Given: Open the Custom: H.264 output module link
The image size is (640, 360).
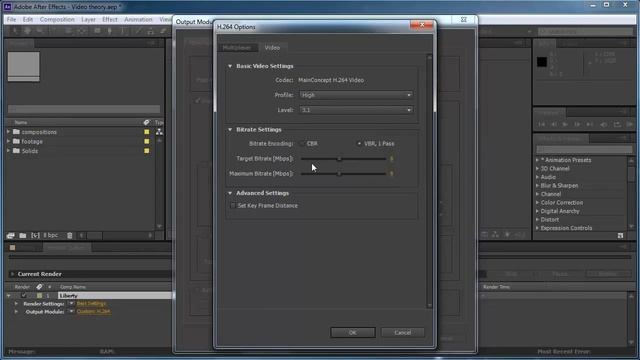Looking at the screenshot, I should [93, 311].
